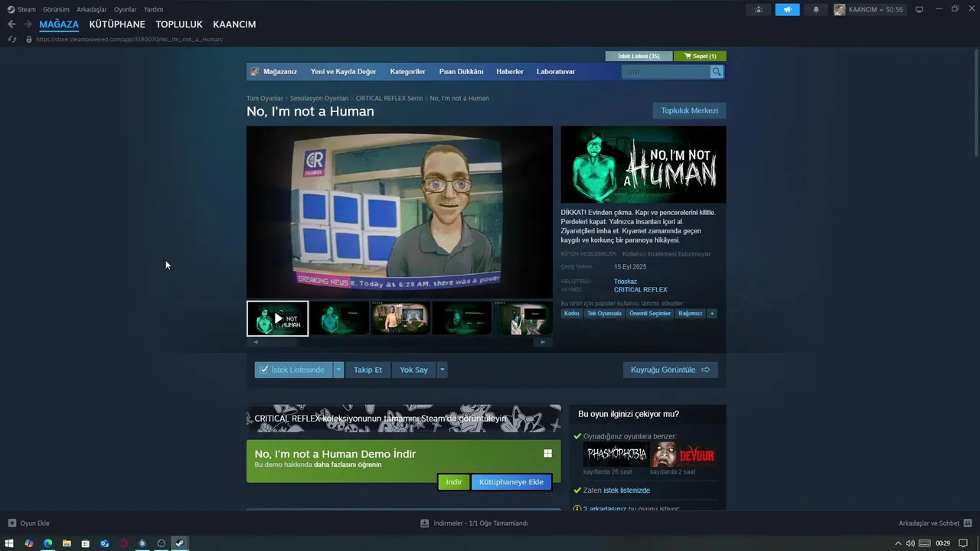The width and height of the screenshot is (980, 551).
Task: Open Kategoriler menu
Action: (407, 72)
